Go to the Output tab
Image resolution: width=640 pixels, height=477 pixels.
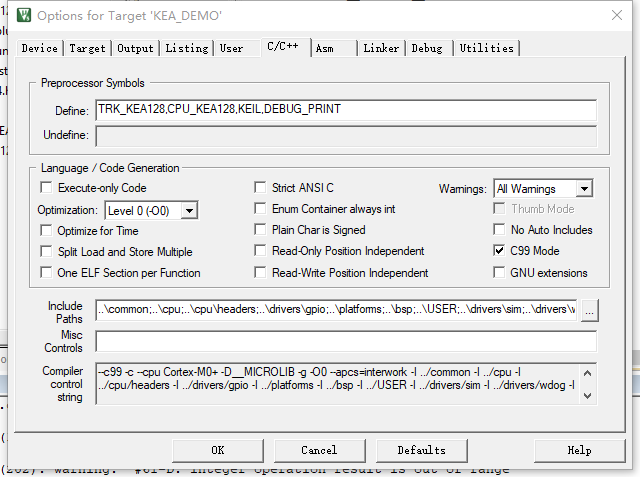click(x=136, y=48)
